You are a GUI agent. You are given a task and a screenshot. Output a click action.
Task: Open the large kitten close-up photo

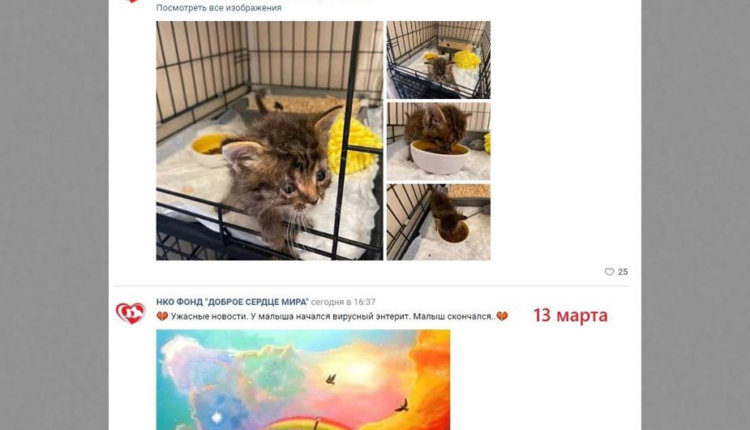point(269,141)
